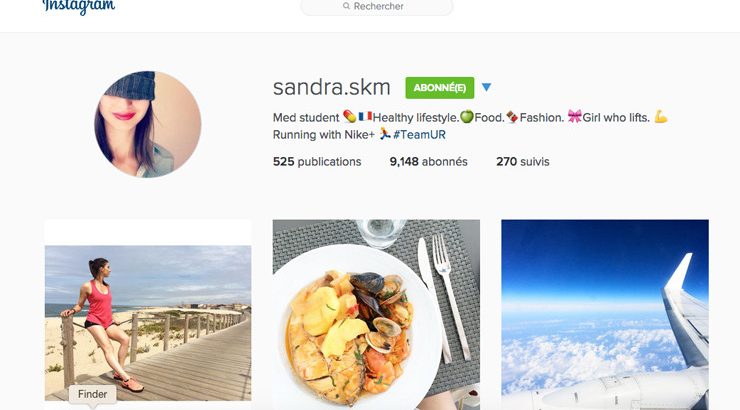The height and width of the screenshot is (410, 740).
Task: Open the beach boardwalk runner photo
Action: click(x=148, y=323)
